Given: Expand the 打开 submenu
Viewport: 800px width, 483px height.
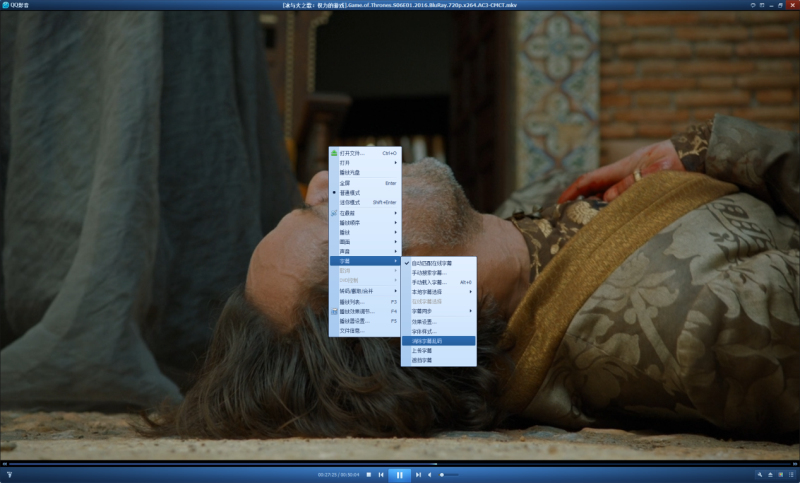Looking at the screenshot, I should 365,163.
